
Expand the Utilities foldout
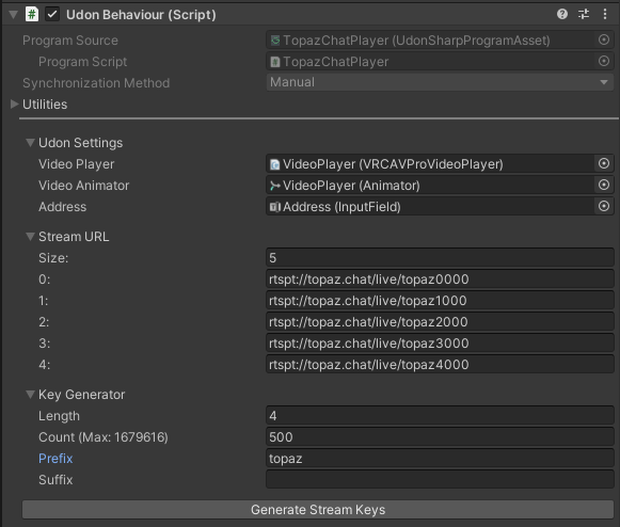click(14, 104)
